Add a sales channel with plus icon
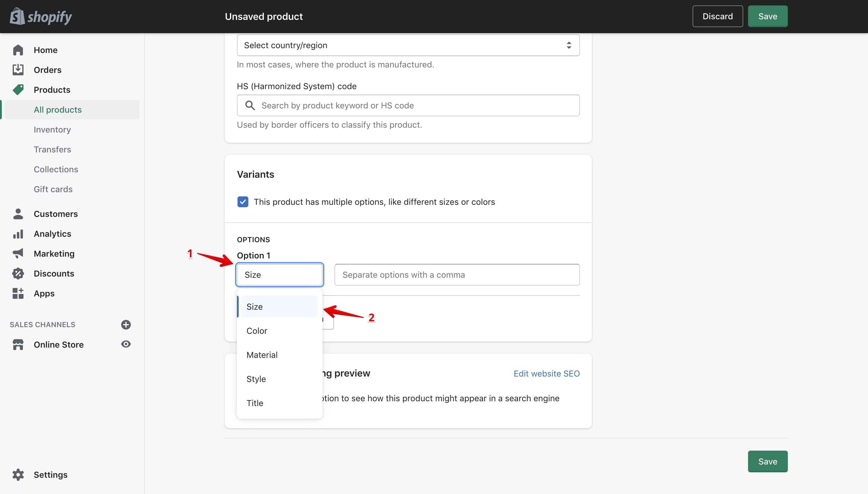Image resolution: width=868 pixels, height=494 pixels. click(126, 325)
